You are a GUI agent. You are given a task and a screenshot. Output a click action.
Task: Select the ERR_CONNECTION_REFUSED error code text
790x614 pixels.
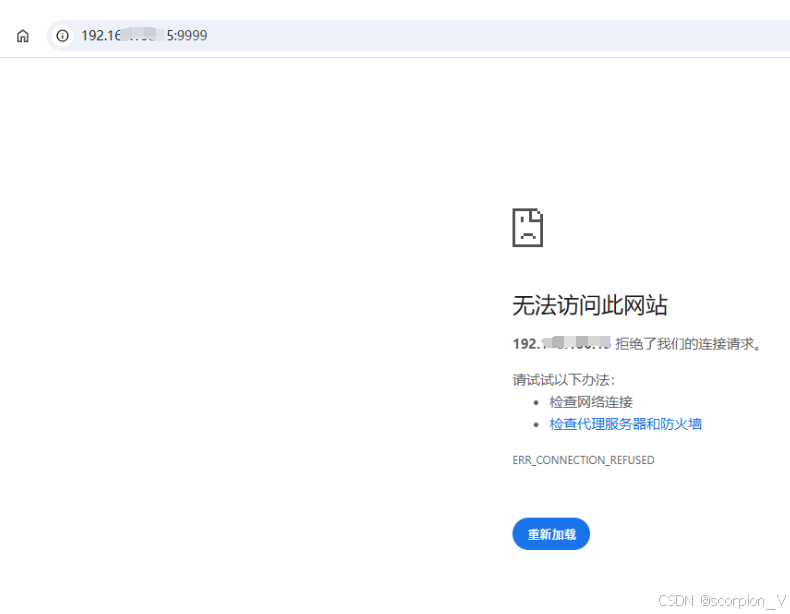(583, 460)
